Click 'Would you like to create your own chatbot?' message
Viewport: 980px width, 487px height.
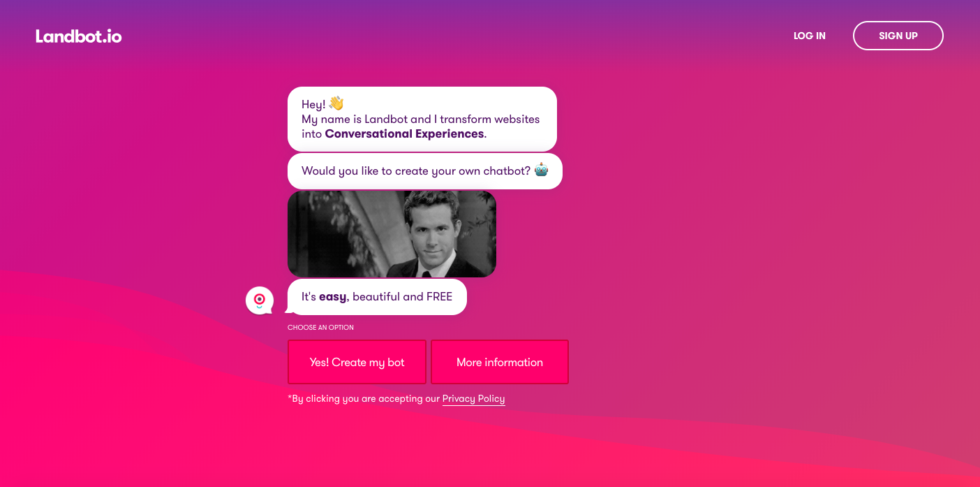click(425, 171)
